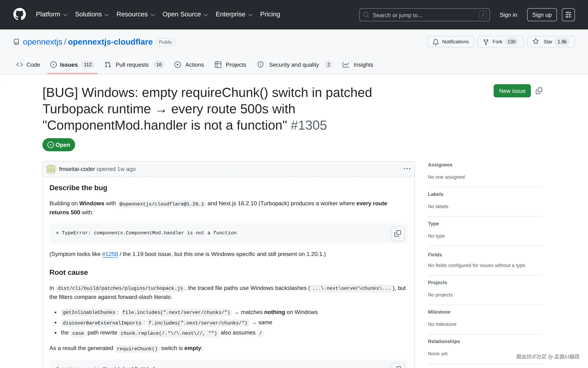Switch to the Issues tab
588x368 pixels.
72,65
